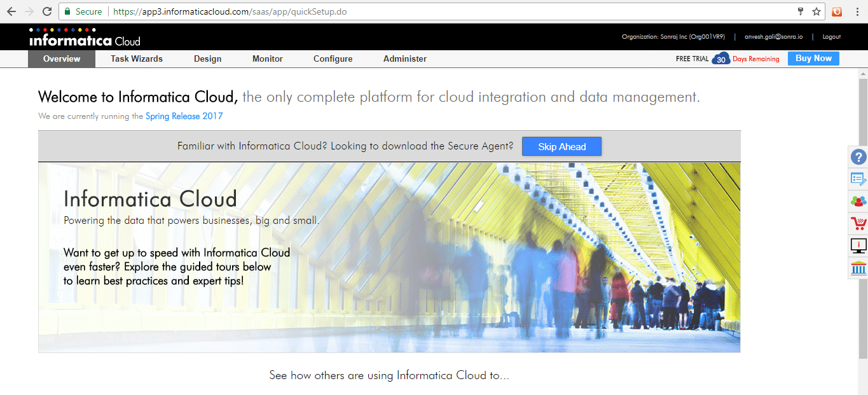Screen dimensions: 868x395
Task: Click the Informatica Cloud logo
Action: point(85,38)
